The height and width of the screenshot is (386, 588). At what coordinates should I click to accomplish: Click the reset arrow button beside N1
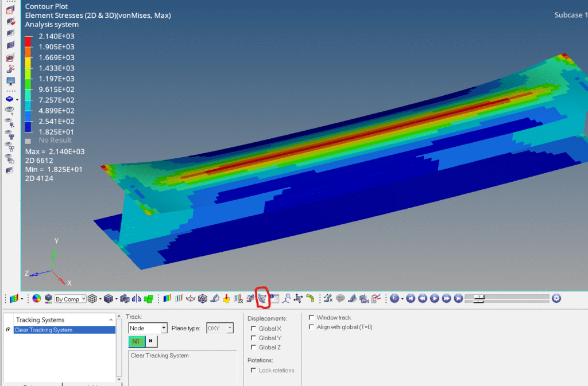[x=150, y=342]
